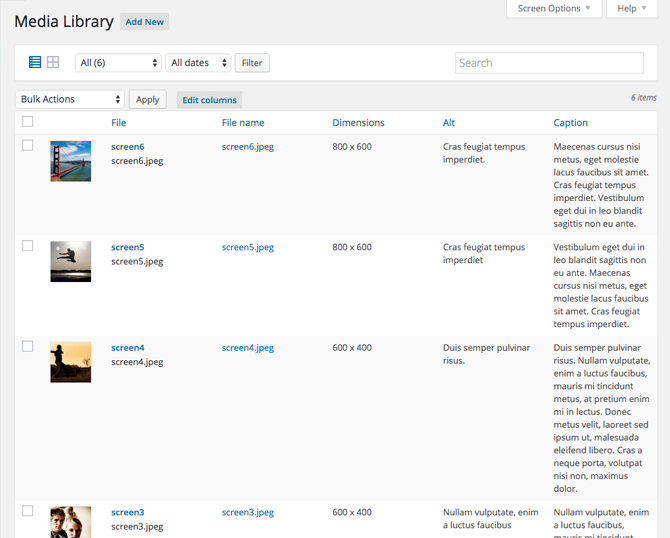Open the screen4 title link
Image resolution: width=670 pixels, height=538 pixels.
click(128, 348)
